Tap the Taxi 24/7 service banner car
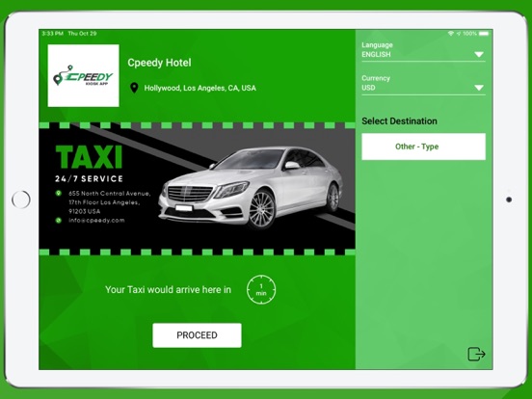This screenshot has width=532, height=399. pos(252,188)
